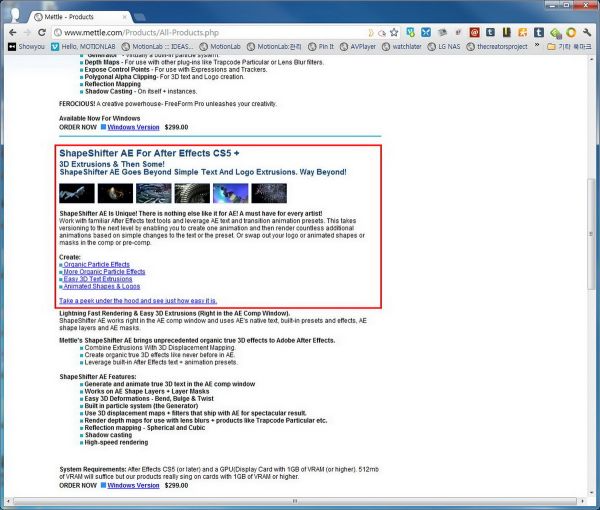Click the horizontal scrollbar thumb
The image size is (600, 510).
[x=294, y=501]
